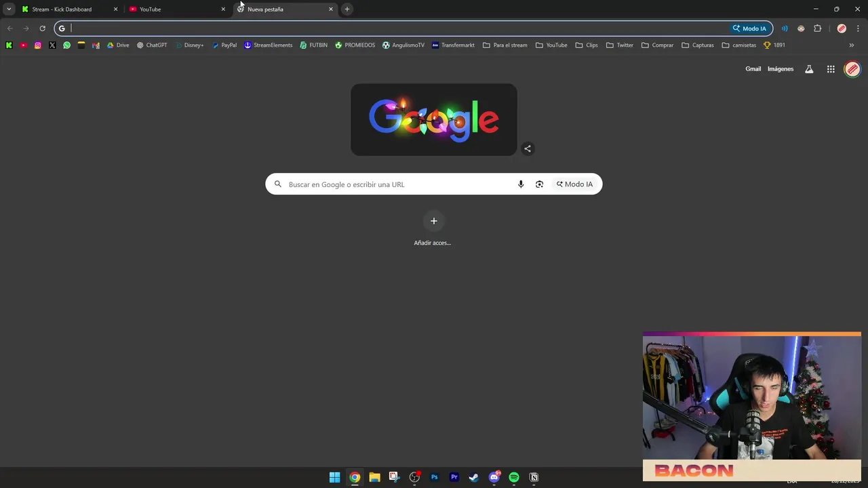Open Photoshop from the taskbar
The image size is (868, 488).
click(x=434, y=477)
